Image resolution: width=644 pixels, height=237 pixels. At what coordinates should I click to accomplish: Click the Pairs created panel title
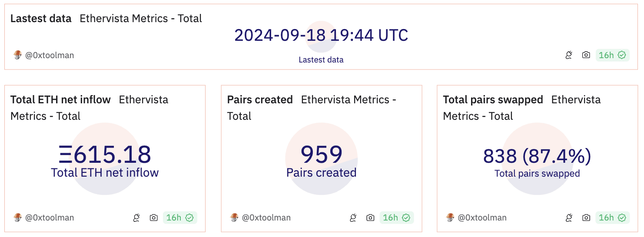(260, 100)
